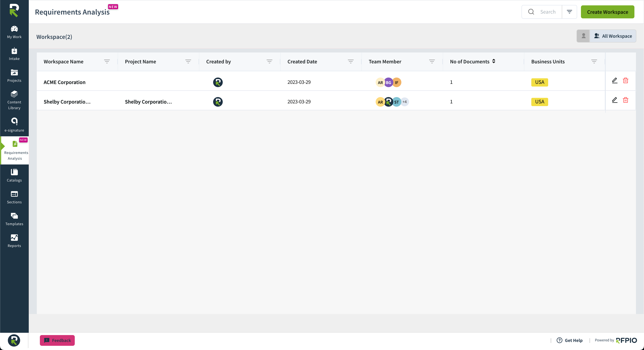Open the ACME Corporation workspace
Screen dimensions: 644x350
click(65, 82)
